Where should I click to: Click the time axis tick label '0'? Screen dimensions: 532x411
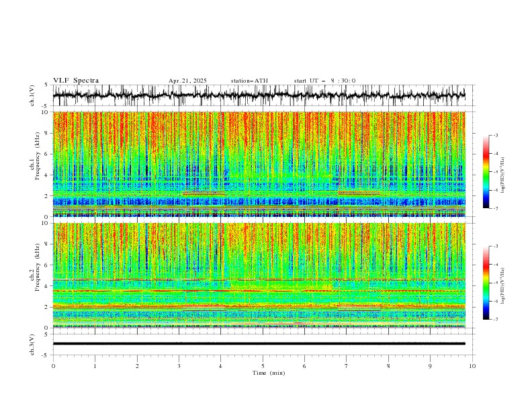click(x=53, y=366)
